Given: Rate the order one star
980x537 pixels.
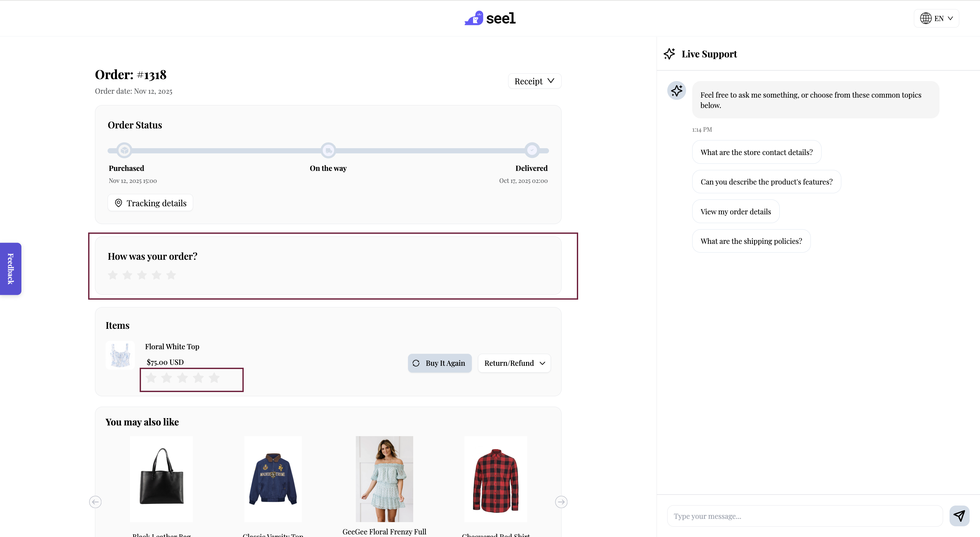Looking at the screenshot, I should (x=112, y=275).
